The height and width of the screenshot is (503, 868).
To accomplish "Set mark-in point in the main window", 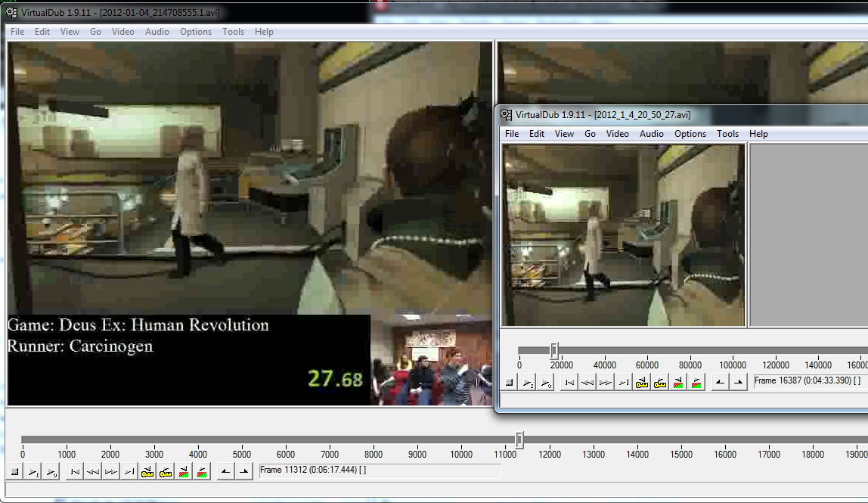I will 225,472.
